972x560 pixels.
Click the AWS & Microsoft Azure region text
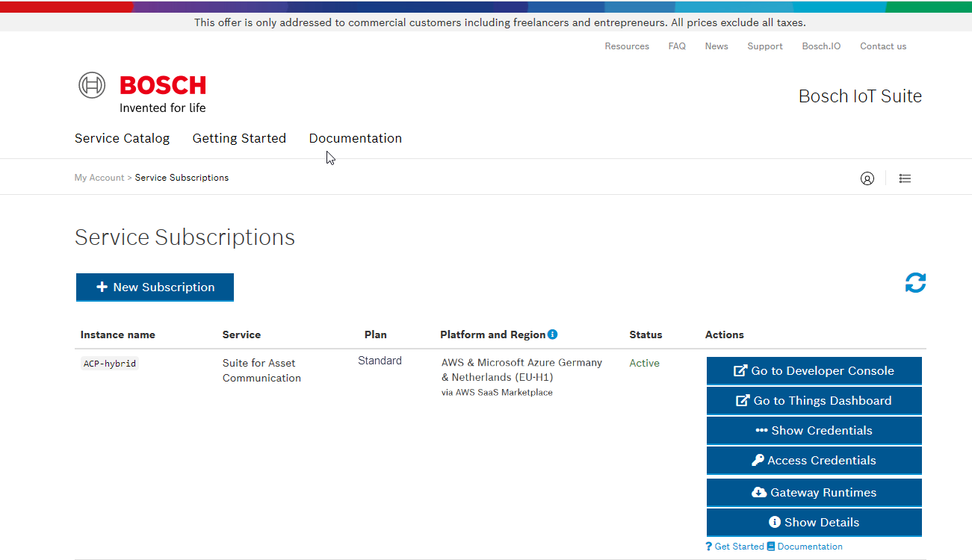pyautogui.click(x=521, y=370)
